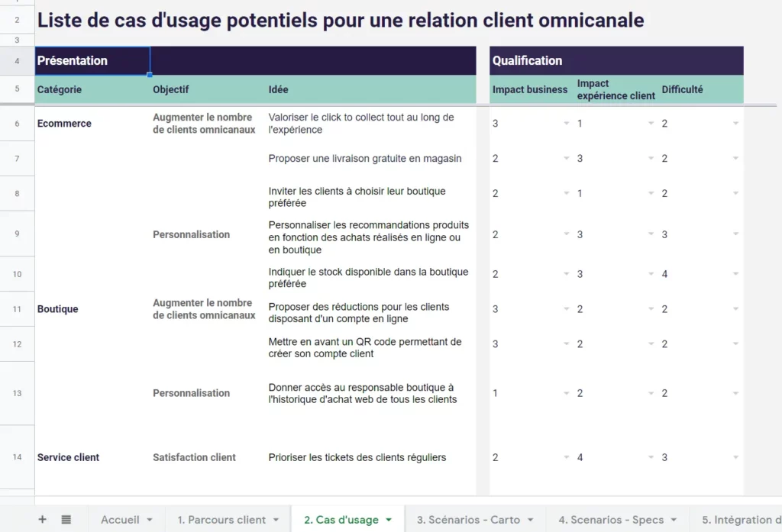
Task: Select the Ecommerce category cell
Action: (x=92, y=123)
